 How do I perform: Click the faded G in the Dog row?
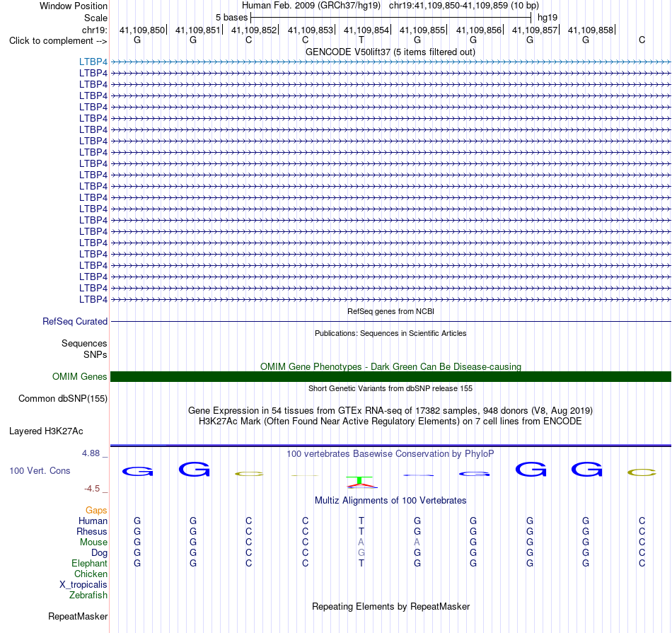(x=361, y=553)
